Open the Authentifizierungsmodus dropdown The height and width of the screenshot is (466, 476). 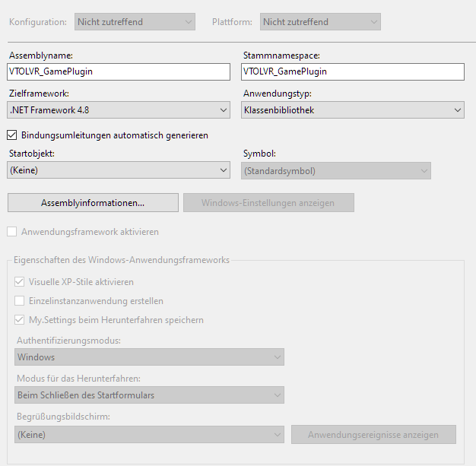[149, 357]
